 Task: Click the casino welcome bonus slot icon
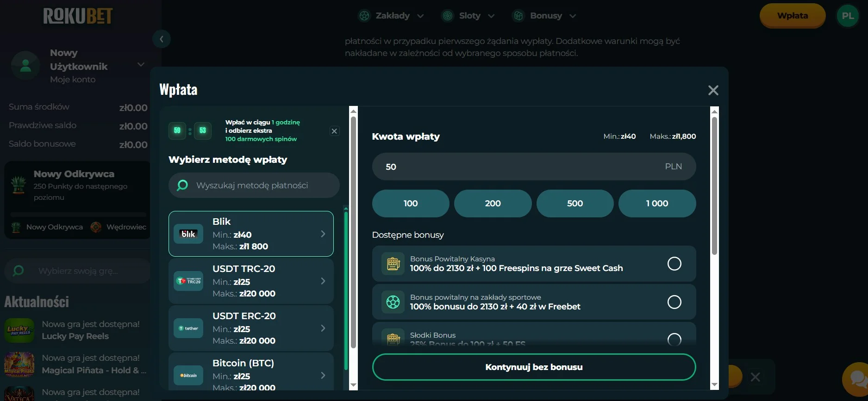point(393,264)
